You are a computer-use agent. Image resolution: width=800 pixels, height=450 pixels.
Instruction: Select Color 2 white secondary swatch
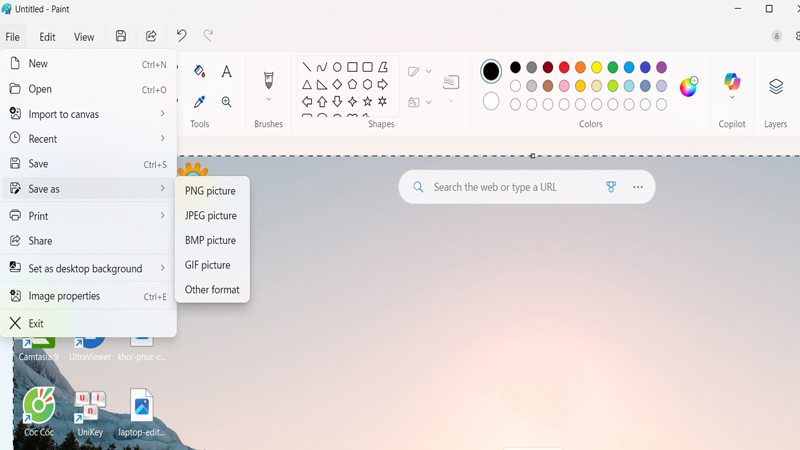click(x=491, y=101)
